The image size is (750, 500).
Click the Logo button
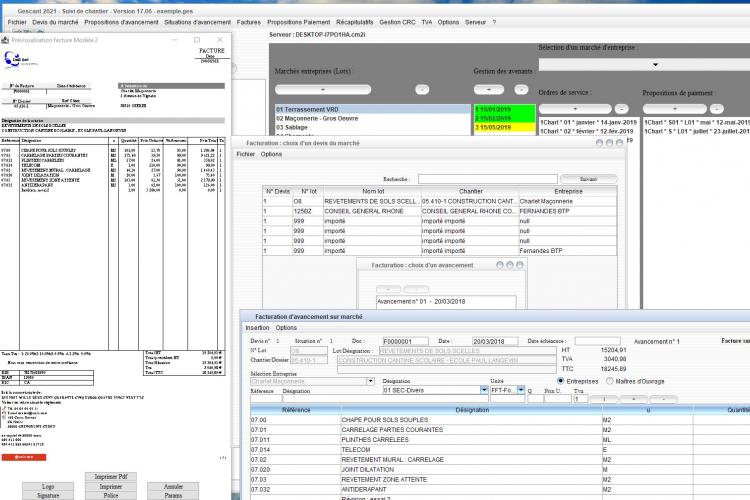coord(48,486)
